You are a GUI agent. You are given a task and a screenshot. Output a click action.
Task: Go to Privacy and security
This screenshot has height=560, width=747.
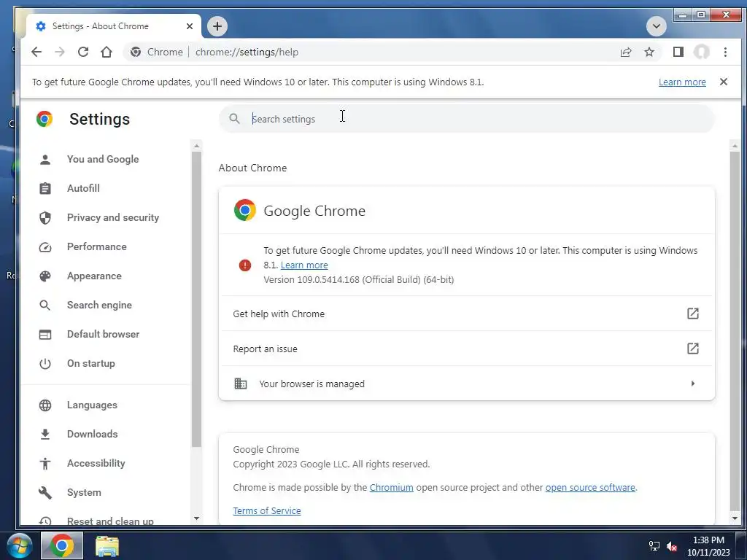[113, 217]
